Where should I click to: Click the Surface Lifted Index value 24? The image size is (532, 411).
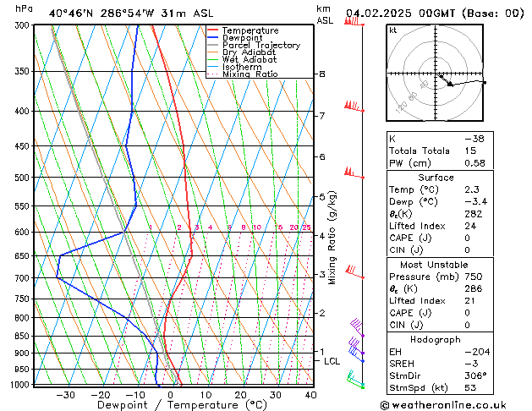470,226
